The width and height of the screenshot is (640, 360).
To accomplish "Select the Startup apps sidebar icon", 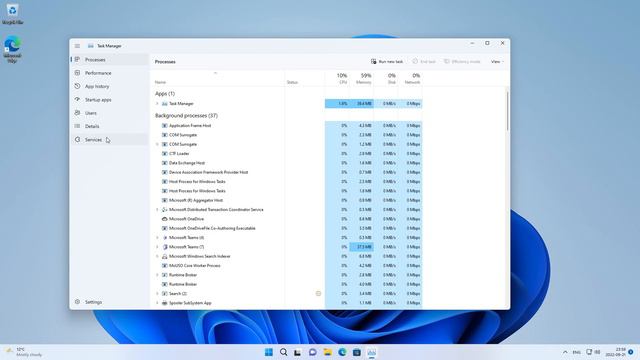I will tap(77, 100).
